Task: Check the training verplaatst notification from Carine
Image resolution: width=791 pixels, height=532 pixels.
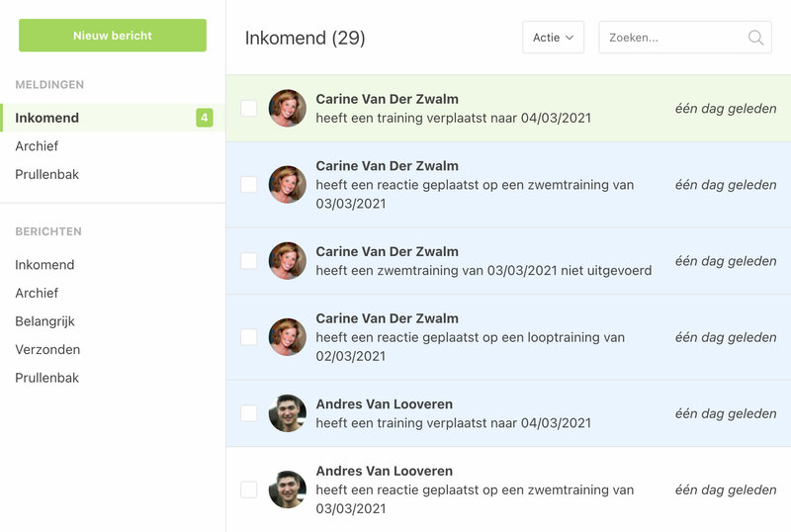Action: pos(249,108)
